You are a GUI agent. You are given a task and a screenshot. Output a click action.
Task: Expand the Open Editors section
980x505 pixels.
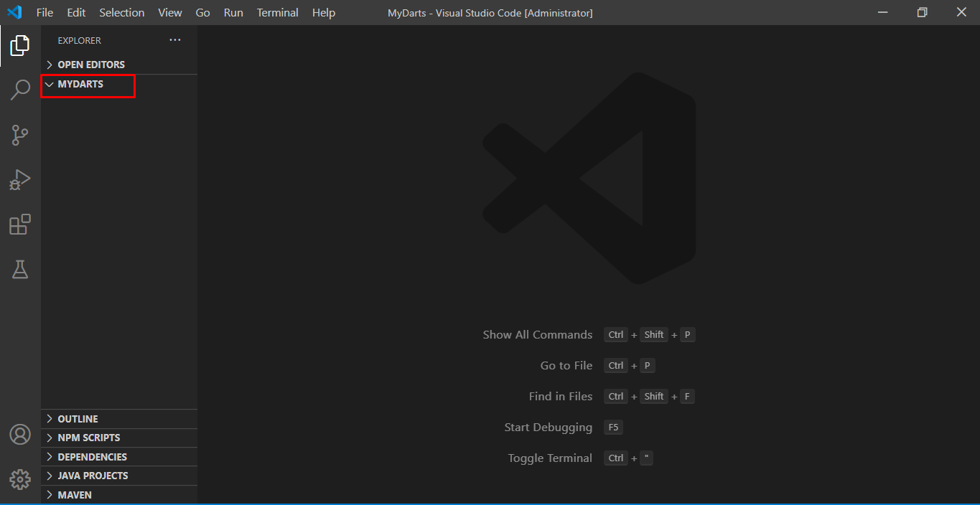[x=91, y=65]
